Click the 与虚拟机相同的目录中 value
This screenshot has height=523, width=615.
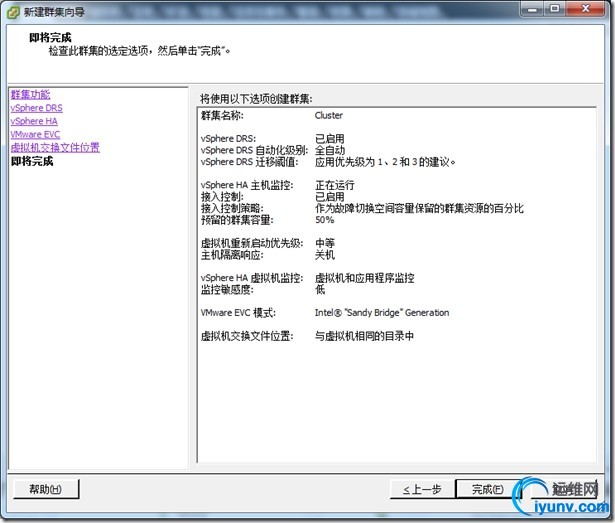(364, 336)
